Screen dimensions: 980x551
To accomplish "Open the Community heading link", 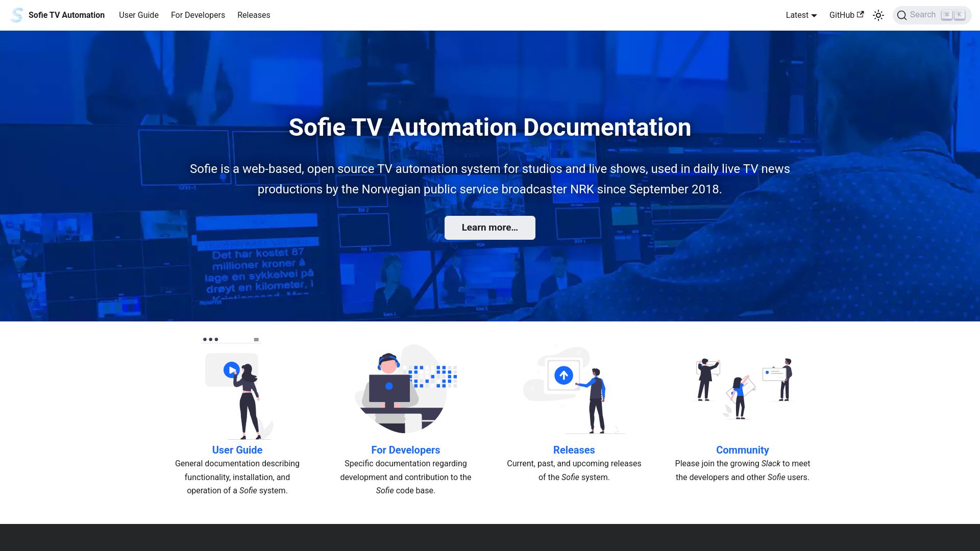I will 743,450.
